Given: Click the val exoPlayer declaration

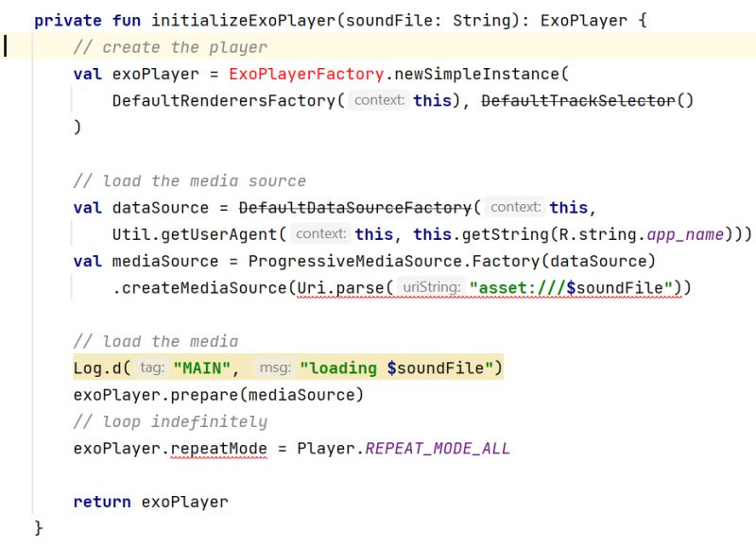Looking at the screenshot, I should click(x=136, y=75).
